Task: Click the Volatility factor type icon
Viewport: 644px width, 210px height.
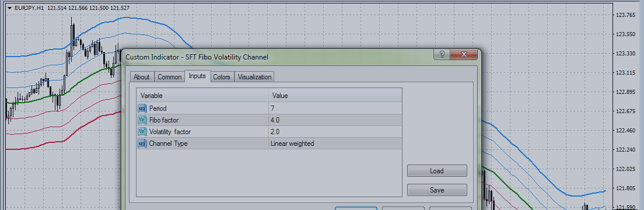Action: 142,132
